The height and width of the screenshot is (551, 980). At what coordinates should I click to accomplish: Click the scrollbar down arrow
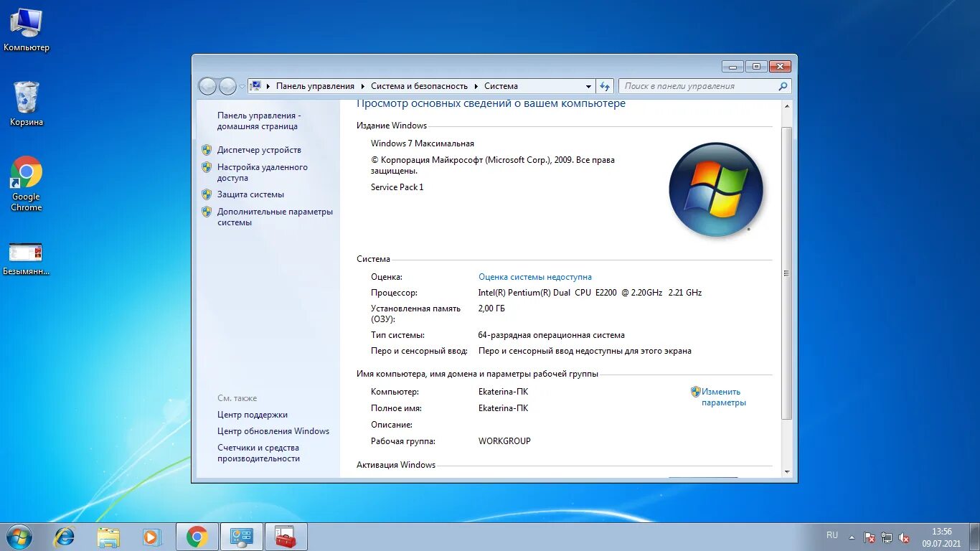coord(787,472)
